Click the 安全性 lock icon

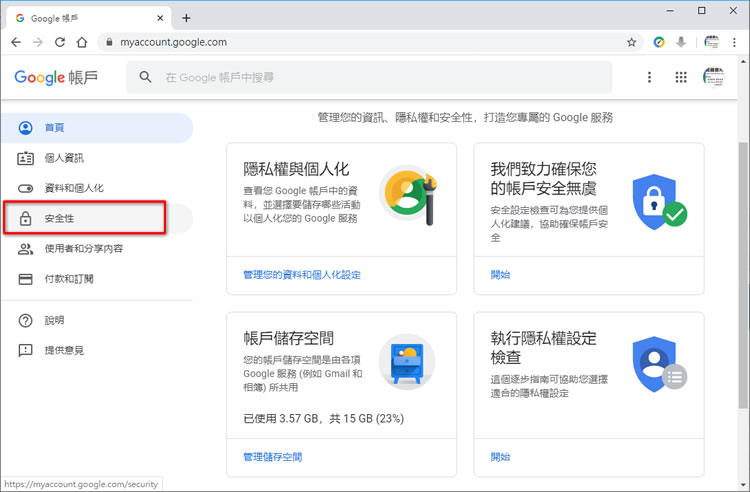pyautogui.click(x=25, y=219)
